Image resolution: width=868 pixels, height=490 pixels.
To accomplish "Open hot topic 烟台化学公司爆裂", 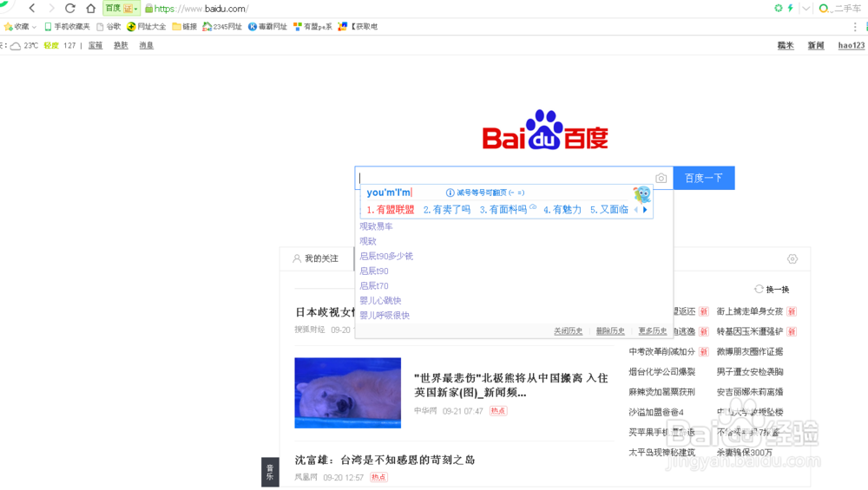I will [661, 372].
